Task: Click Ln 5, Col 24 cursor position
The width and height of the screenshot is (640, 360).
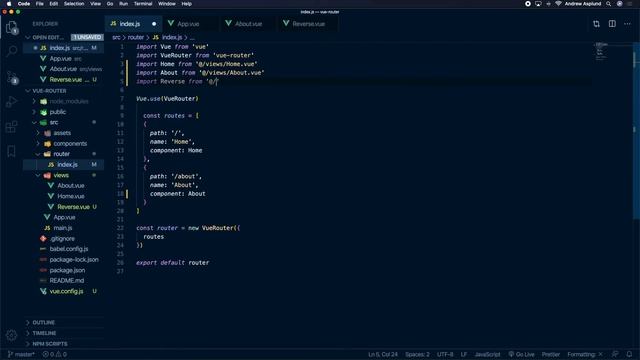Action: (382, 354)
